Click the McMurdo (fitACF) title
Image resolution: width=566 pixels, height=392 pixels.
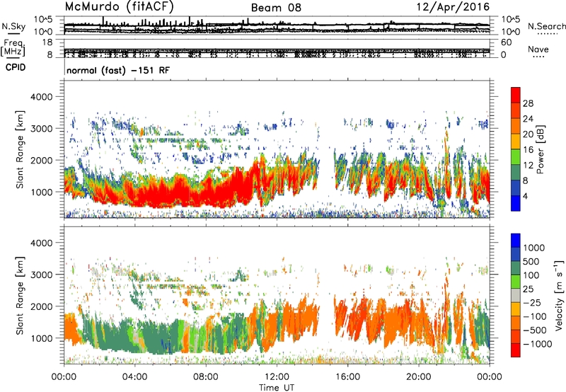pyautogui.click(x=120, y=7)
